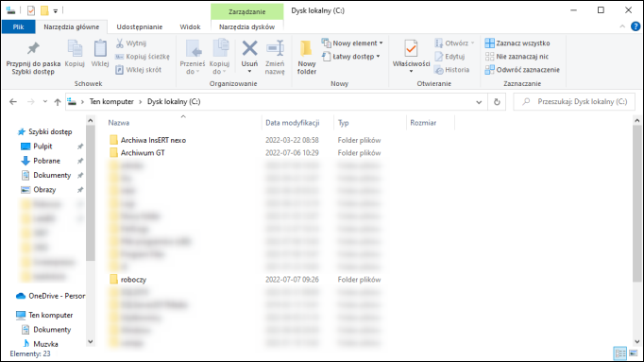This screenshot has width=644, height=362.
Task: Select the Zarządzanie contextual tab
Action: click(246, 11)
